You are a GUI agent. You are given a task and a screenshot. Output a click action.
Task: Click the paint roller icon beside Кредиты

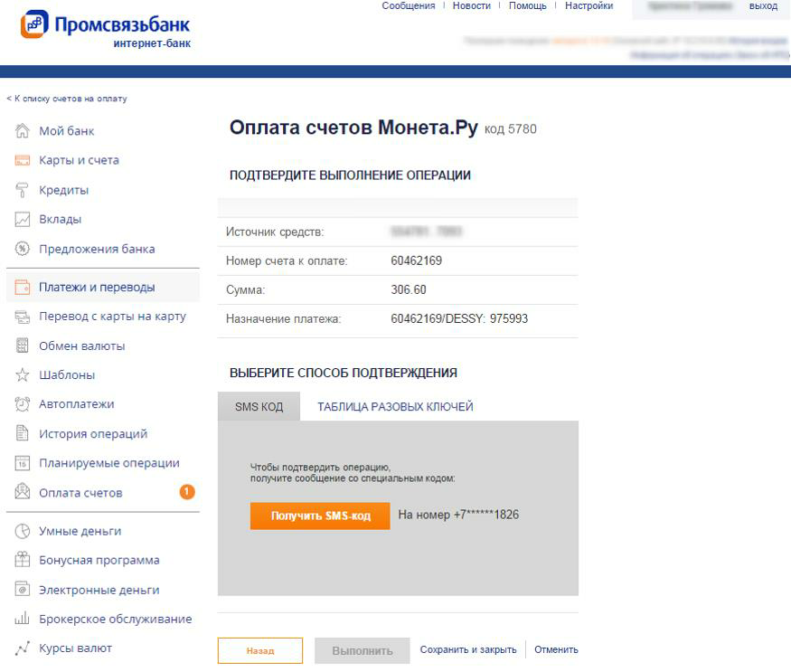(23, 190)
